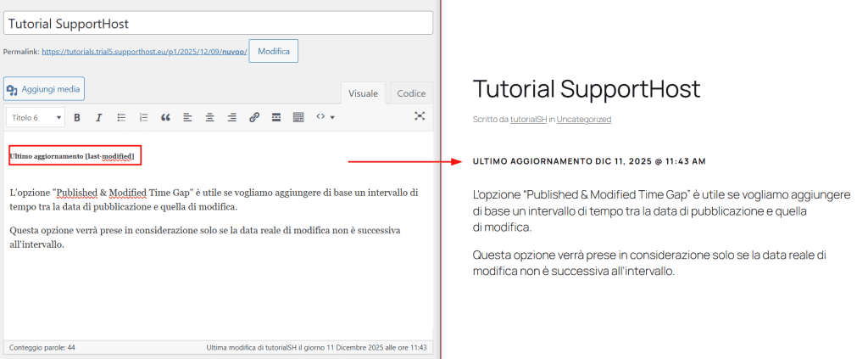Click the author link tutorialSH in preview
The width and height of the screenshot is (868, 359).
528,119
